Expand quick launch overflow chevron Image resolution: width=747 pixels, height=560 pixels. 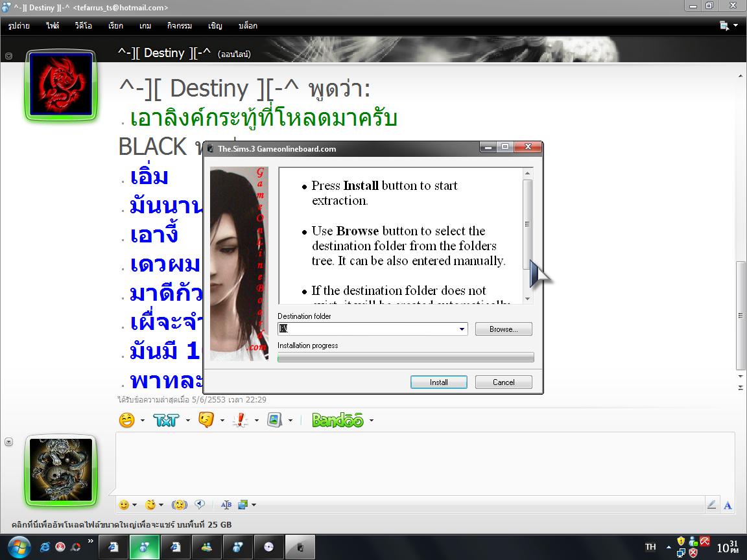click(90, 541)
